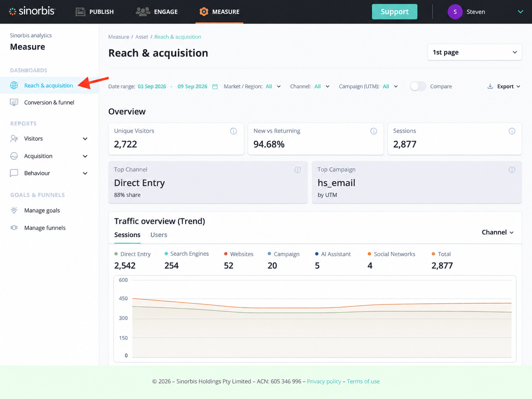Switch to the Users tab
The height and width of the screenshot is (399, 532).
159,235
